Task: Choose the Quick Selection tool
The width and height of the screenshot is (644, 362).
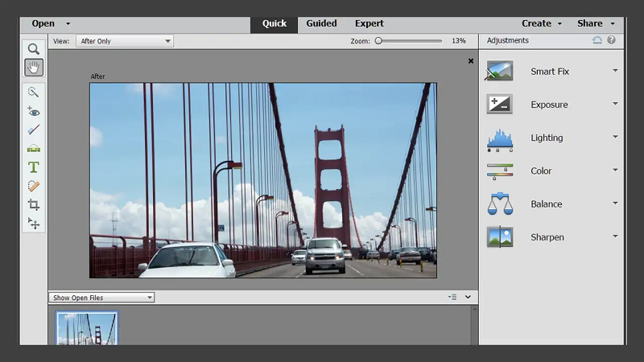Action: (33, 93)
